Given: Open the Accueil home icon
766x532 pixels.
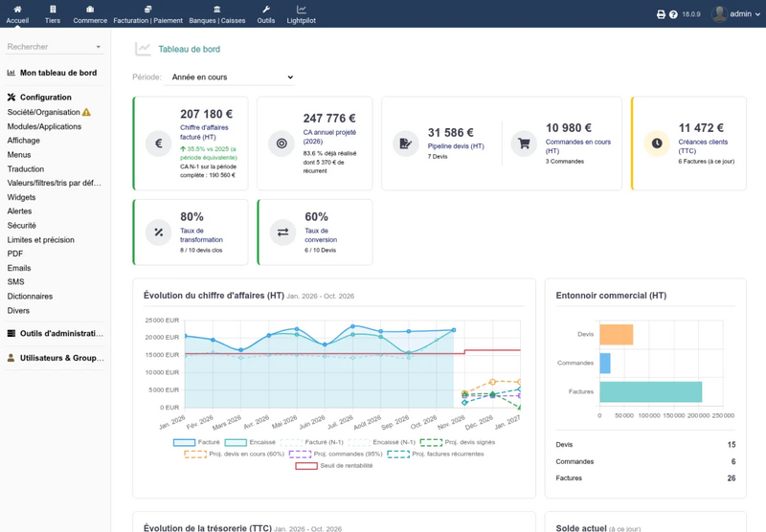Looking at the screenshot, I should point(17,10).
